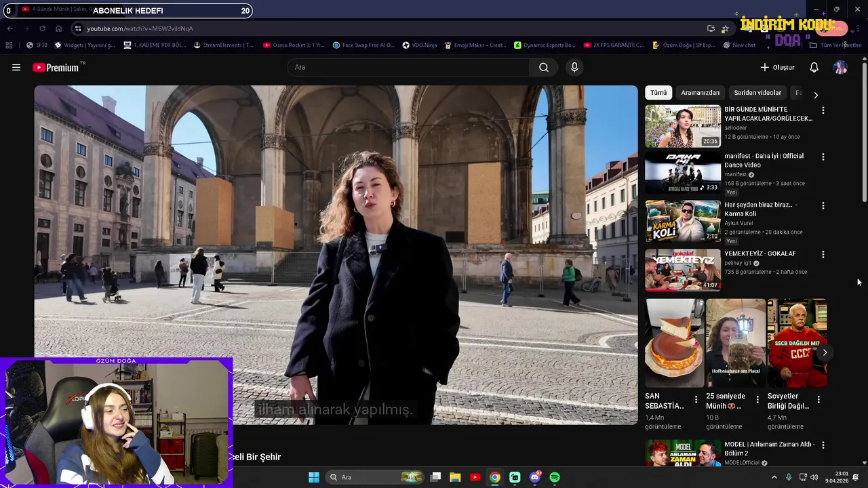The height and width of the screenshot is (488, 868).
Task: Open Spotify from the taskbar
Action: 555,477
